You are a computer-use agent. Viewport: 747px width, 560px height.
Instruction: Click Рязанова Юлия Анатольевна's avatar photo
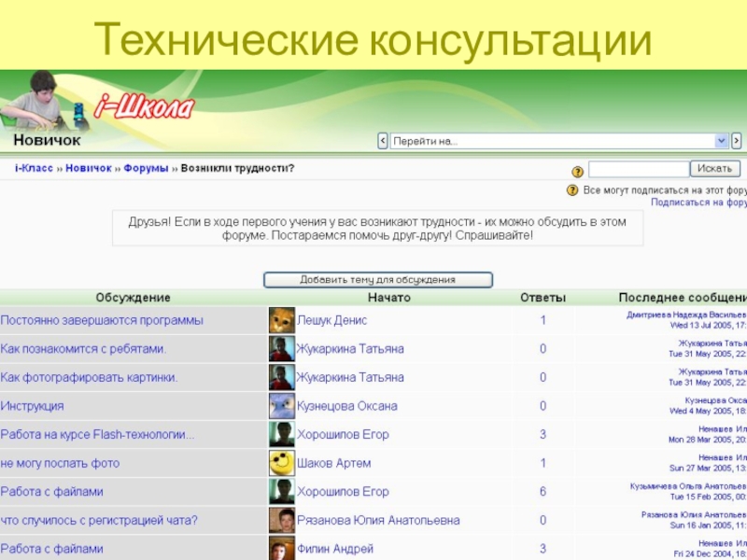point(281,520)
